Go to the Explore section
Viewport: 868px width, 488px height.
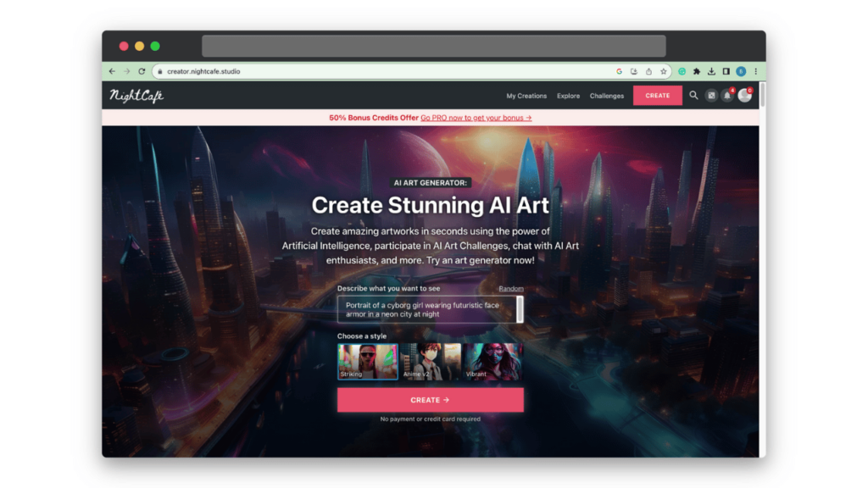[568, 96]
